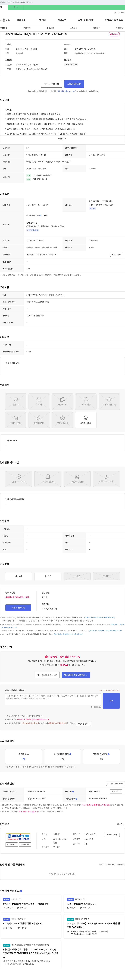Click the 로그인 link at top
The width and height of the screenshot is (125, 980).
(x=117, y=12)
